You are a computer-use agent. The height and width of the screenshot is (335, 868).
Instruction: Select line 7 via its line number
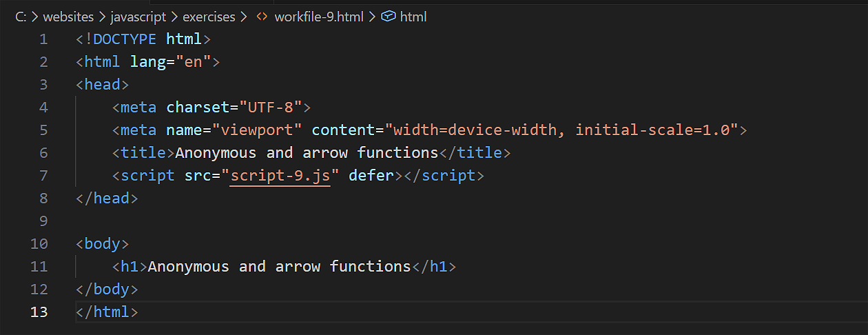(x=43, y=176)
